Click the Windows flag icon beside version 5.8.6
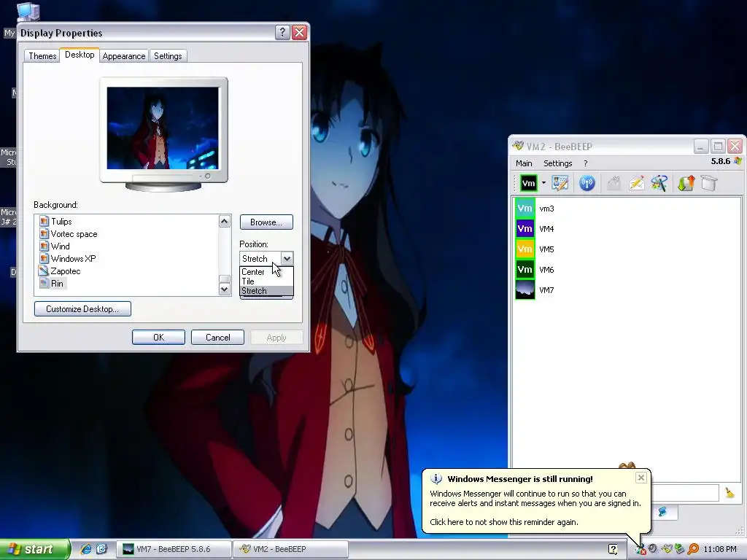Image resolution: width=747 pixels, height=560 pixels. pyautogui.click(x=738, y=161)
